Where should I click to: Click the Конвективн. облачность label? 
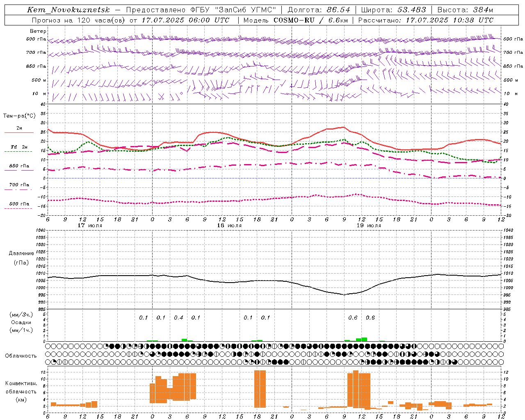pos(21,388)
